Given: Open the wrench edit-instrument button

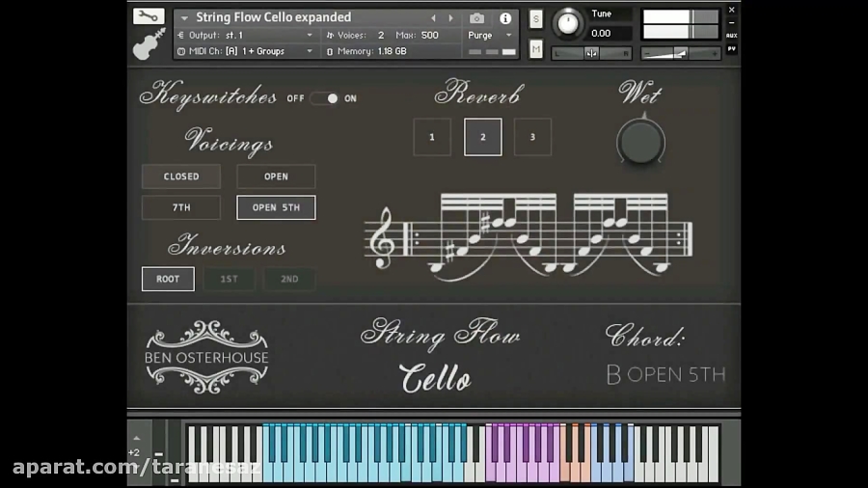Looking at the screenshot, I should click(x=149, y=16).
